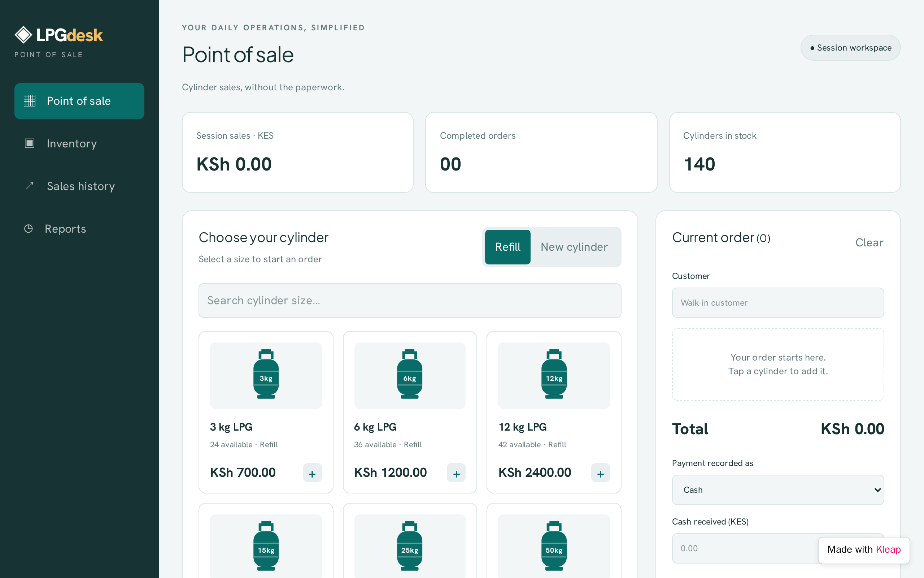Screen dimensions: 924x578
Task: Click the KSh 700.00 price
Action: click(x=243, y=473)
